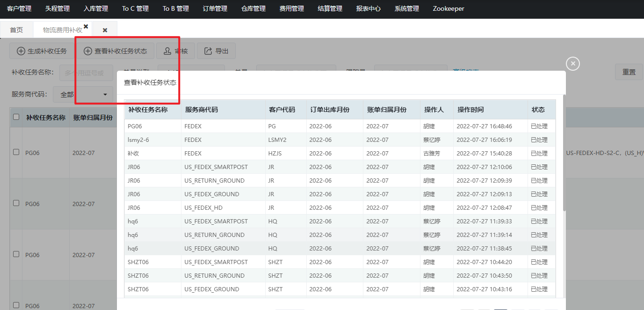The height and width of the screenshot is (310, 644).
Task: Open the To B 管理 menu
Action: coord(176,8)
